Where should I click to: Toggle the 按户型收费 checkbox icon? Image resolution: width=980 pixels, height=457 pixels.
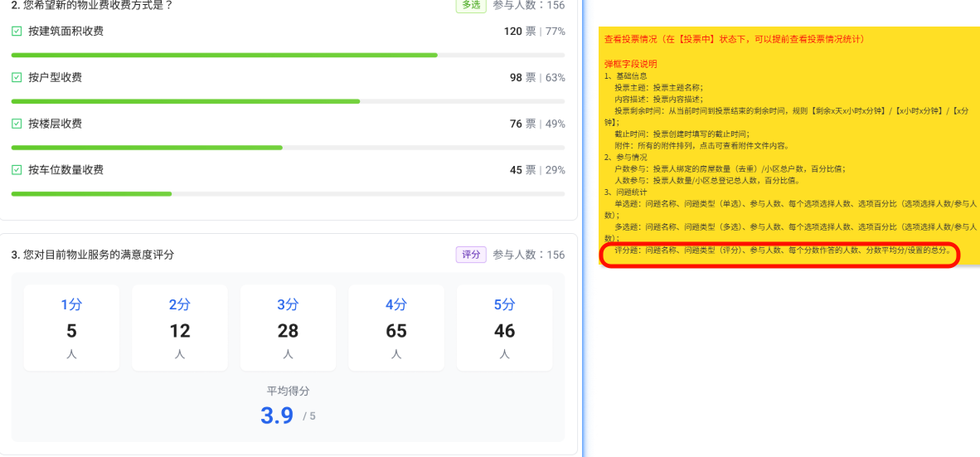coord(17,78)
